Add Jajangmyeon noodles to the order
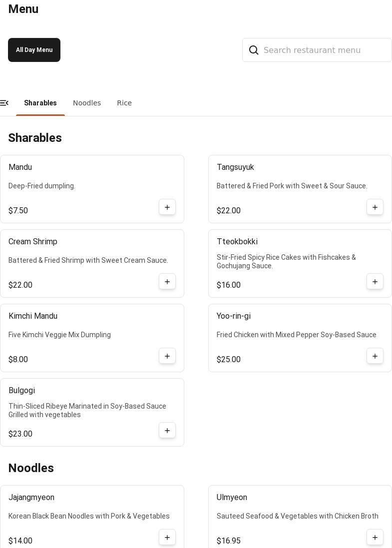 (x=167, y=538)
